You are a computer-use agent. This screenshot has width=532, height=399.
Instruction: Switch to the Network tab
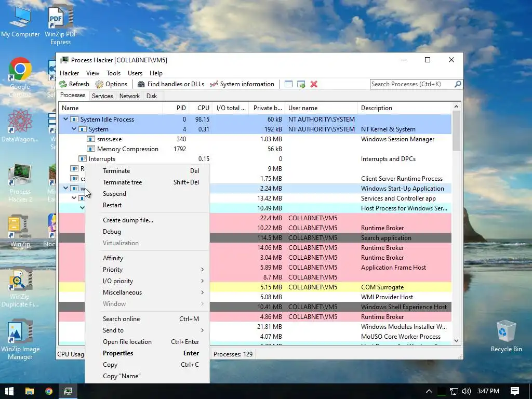(129, 96)
